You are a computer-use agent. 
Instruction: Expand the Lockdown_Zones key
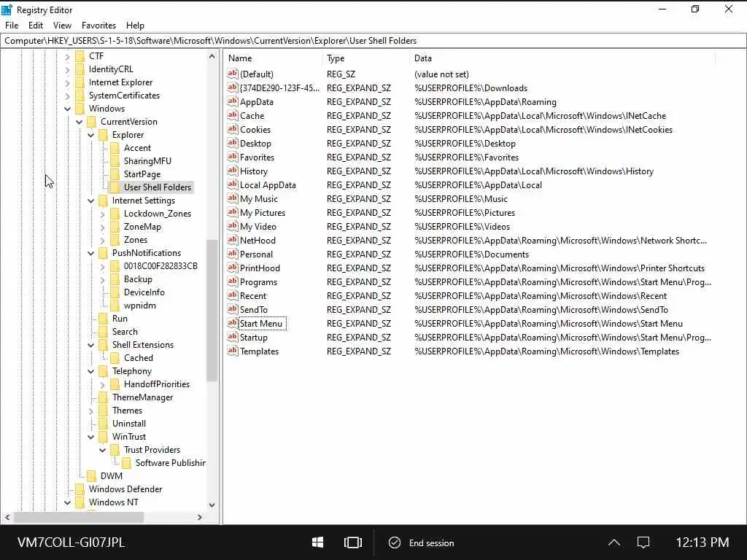point(102,214)
